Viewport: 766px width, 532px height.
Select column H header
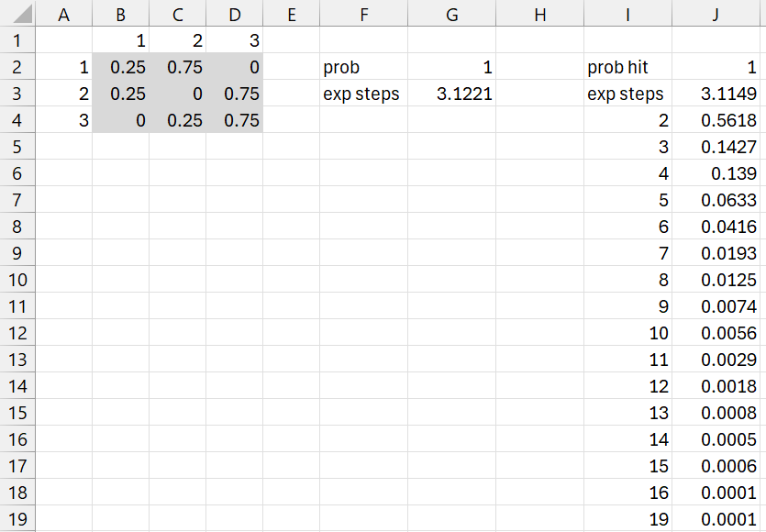(x=539, y=13)
